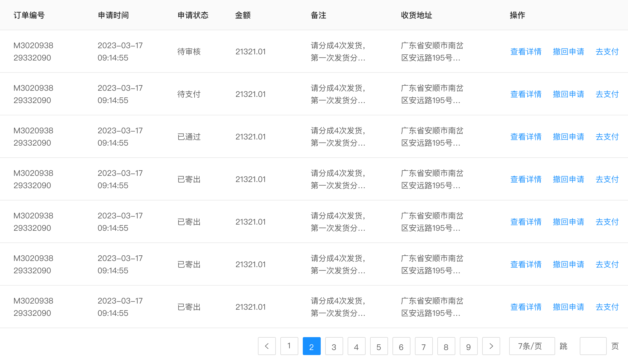Screen dimensions: 628x364
Task: Go to the previous page using the arrow
Action: (x=267, y=346)
